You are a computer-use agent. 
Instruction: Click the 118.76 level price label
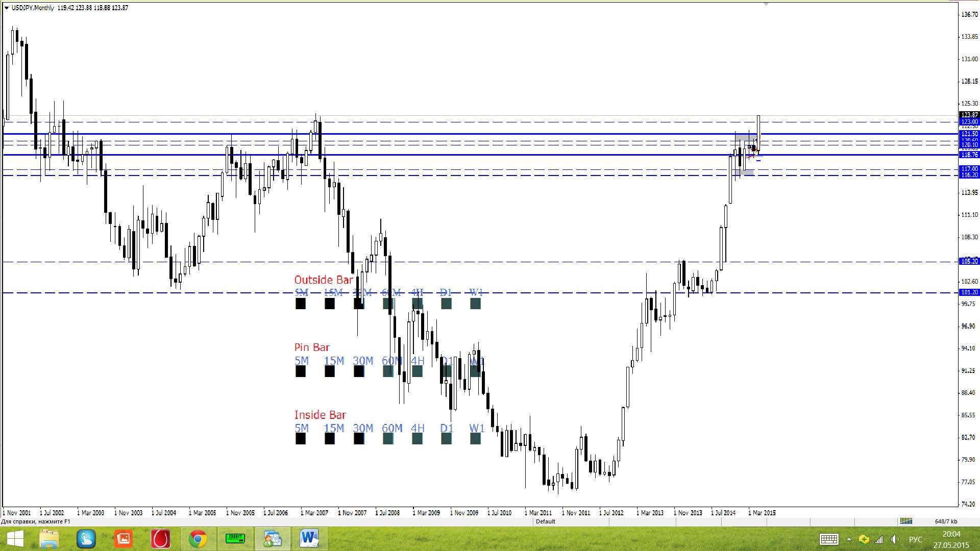[x=969, y=155]
